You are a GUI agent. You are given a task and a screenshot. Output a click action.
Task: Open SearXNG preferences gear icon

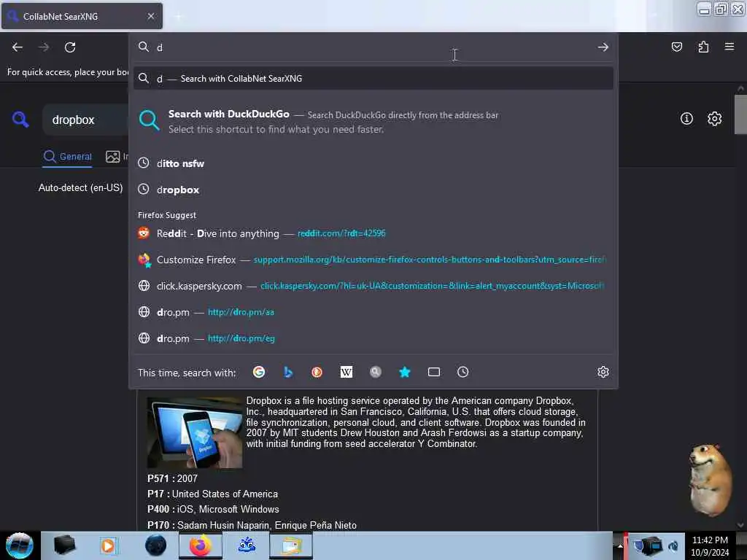pyautogui.click(x=714, y=119)
